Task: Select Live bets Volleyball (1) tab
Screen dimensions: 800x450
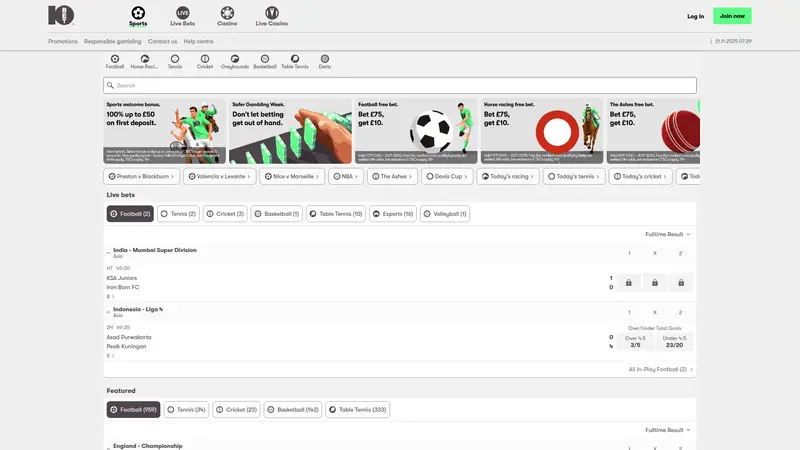Action: coord(445,214)
